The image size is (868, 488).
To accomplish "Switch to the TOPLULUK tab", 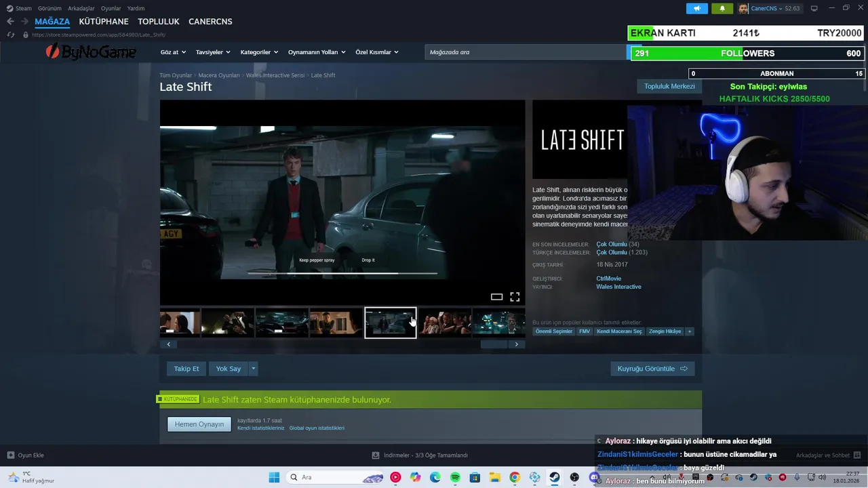I will click(159, 22).
